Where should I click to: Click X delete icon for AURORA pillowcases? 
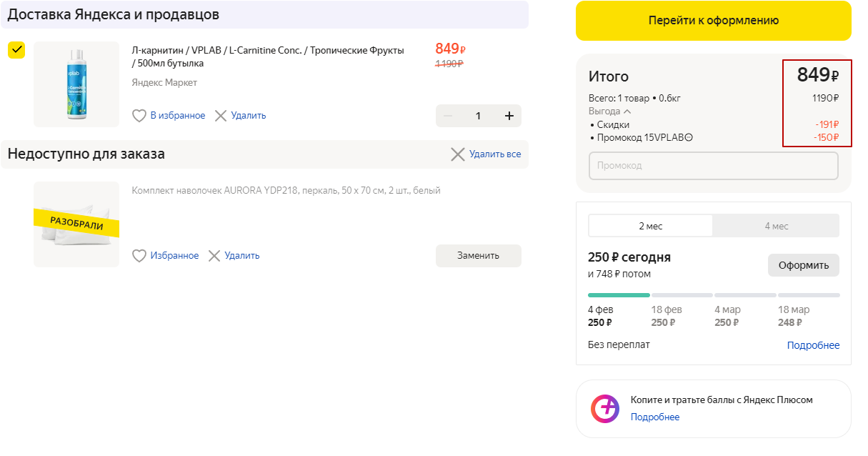pos(214,256)
